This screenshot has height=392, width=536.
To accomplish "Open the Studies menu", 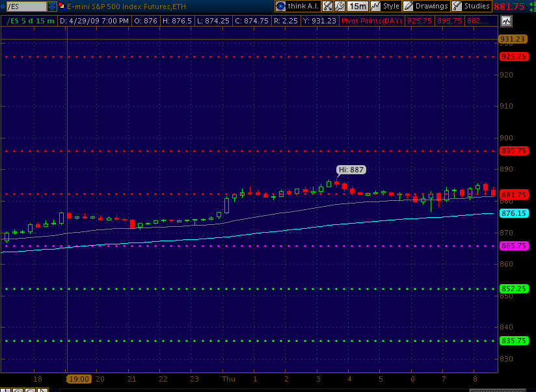I will pyautogui.click(x=471, y=6).
